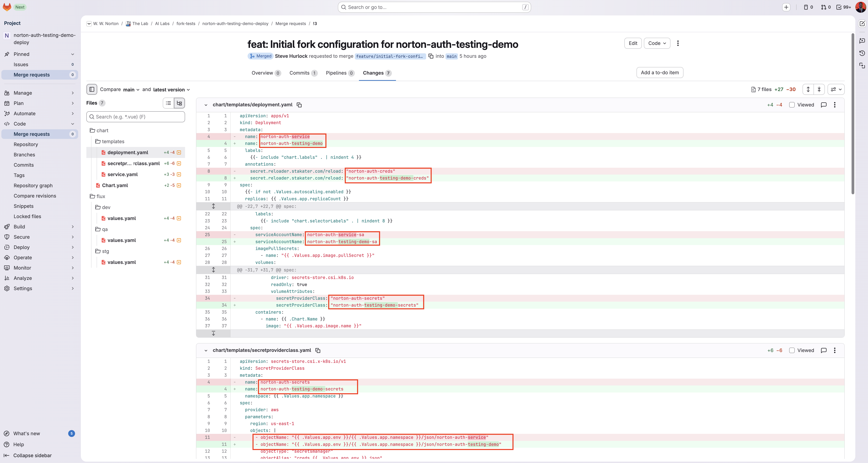Copy source branch name icon

pyautogui.click(x=431, y=56)
